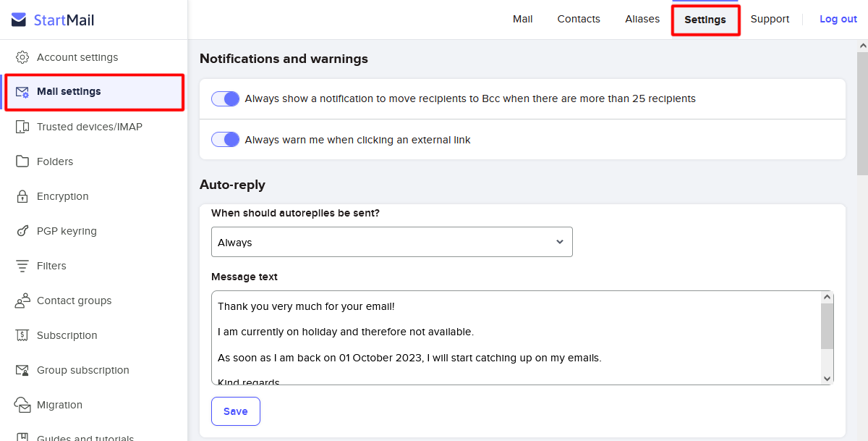The height and width of the screenshot is (441, 868).
Task: Click the Mail settings envelope icon
Action: [x=22, y=92]
